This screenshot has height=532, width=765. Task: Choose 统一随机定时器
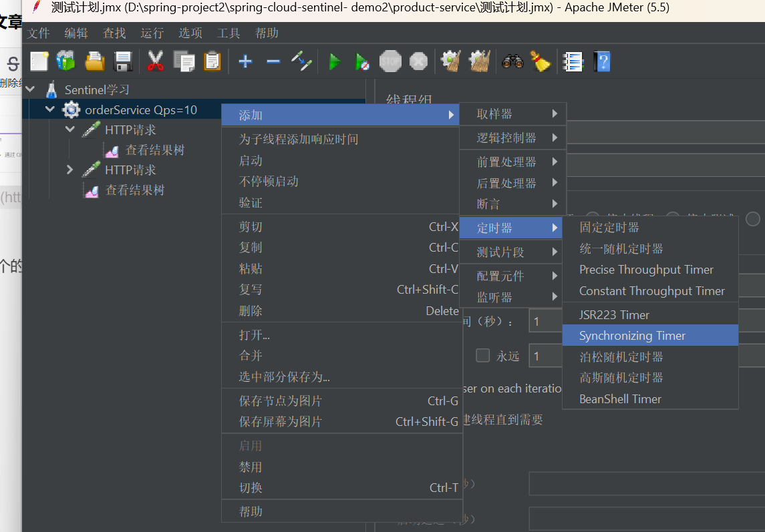650,249
